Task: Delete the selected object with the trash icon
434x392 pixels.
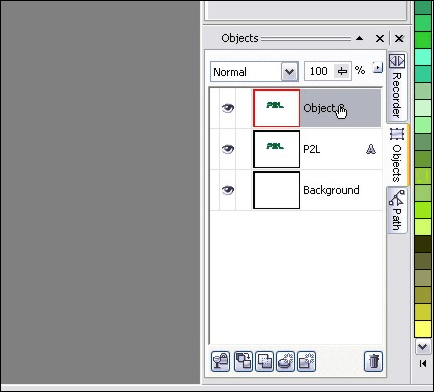Action: [x=373, y=361]
